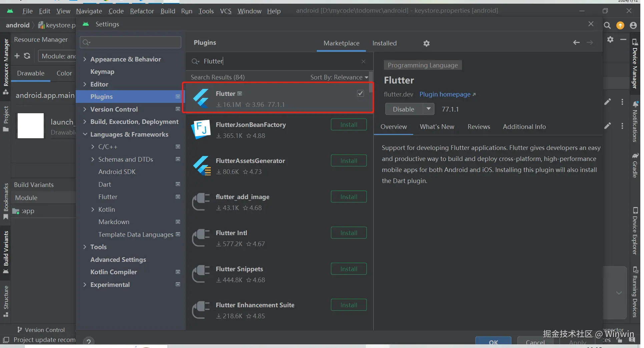
Task: Expand the Kotlin settings node
Action: tap(93, 210)
